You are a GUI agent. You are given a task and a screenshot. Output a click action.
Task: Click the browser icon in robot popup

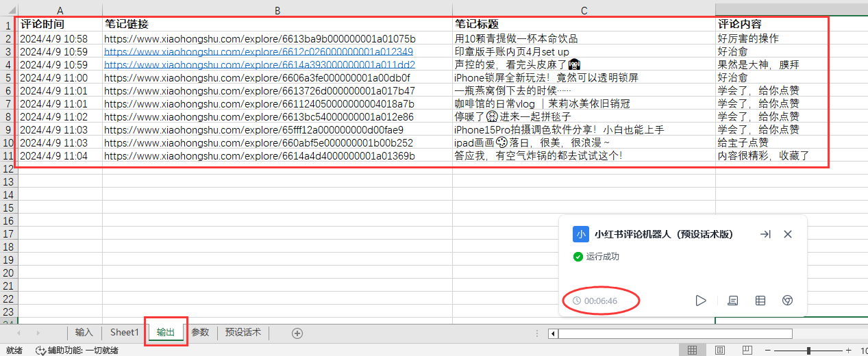[788, 301]
